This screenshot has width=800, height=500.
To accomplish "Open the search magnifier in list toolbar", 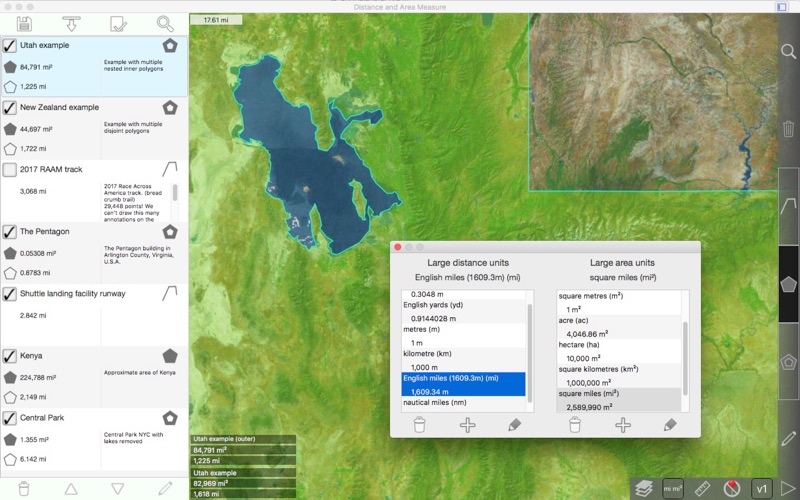I will pos(165,23).
